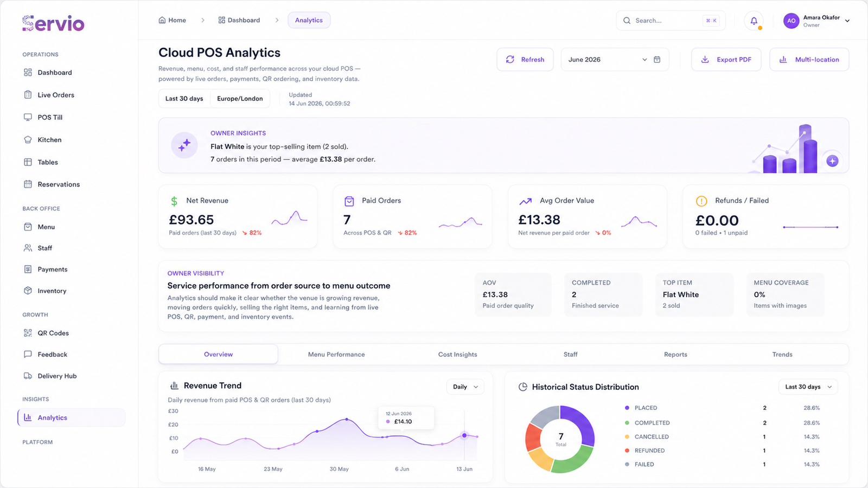Switch to the Overview tab
This screenshot has height=488, width=868.
click(218, 354)
